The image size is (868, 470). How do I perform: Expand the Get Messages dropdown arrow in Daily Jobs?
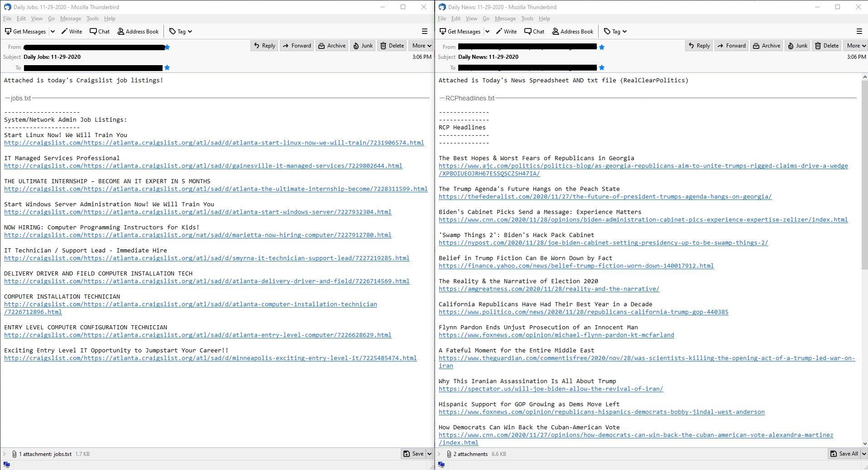pos(53,32)
